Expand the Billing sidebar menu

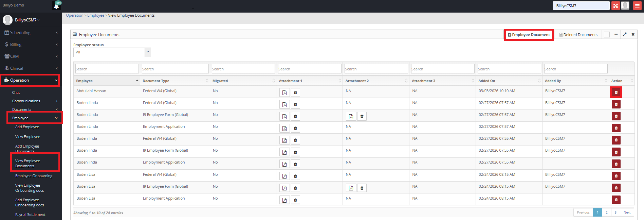[31, 45]
